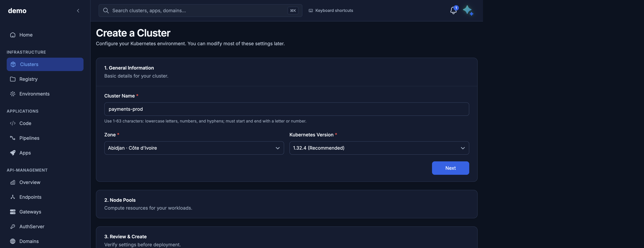Screen dimensions: 644x248
Task: Click the keyboard icon beside Keyboard shortcuts
Action: 311,11
